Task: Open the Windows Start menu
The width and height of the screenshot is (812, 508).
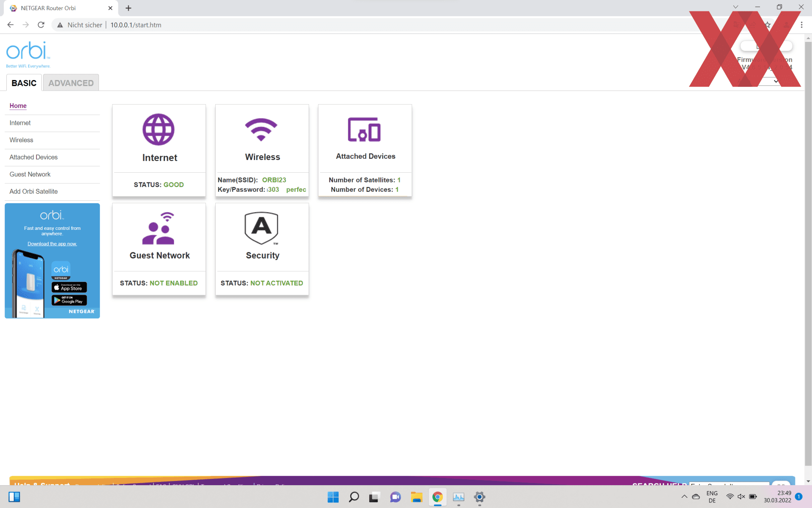Action: 333,497
